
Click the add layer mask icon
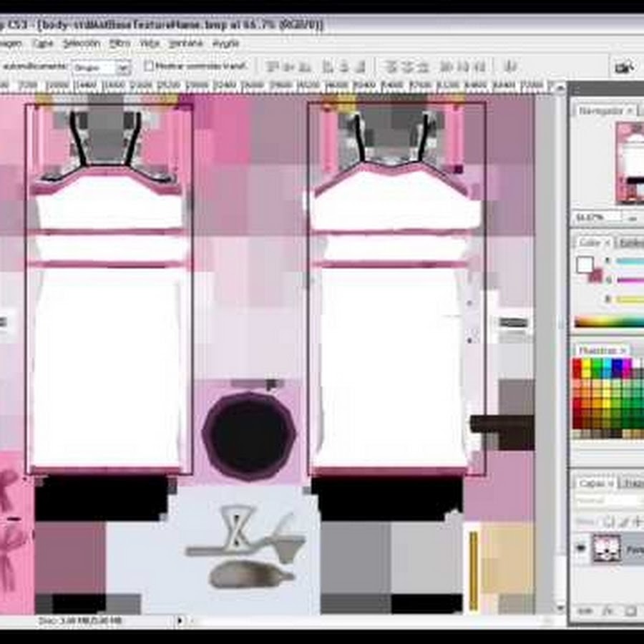click(x=630, y=610)
